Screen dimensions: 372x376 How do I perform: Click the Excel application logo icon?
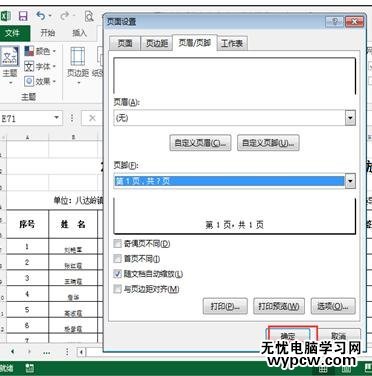coord(6,16)
